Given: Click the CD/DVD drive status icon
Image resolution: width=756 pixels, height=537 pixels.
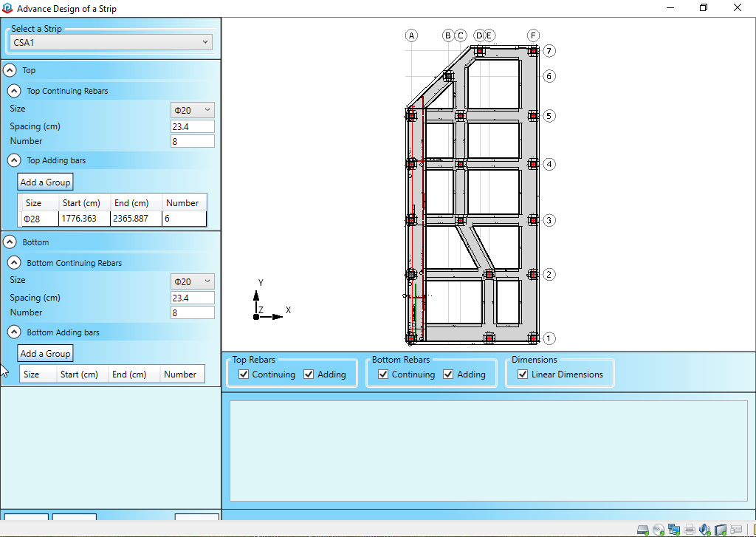Looking at the screenshot, I should point(658,530).
